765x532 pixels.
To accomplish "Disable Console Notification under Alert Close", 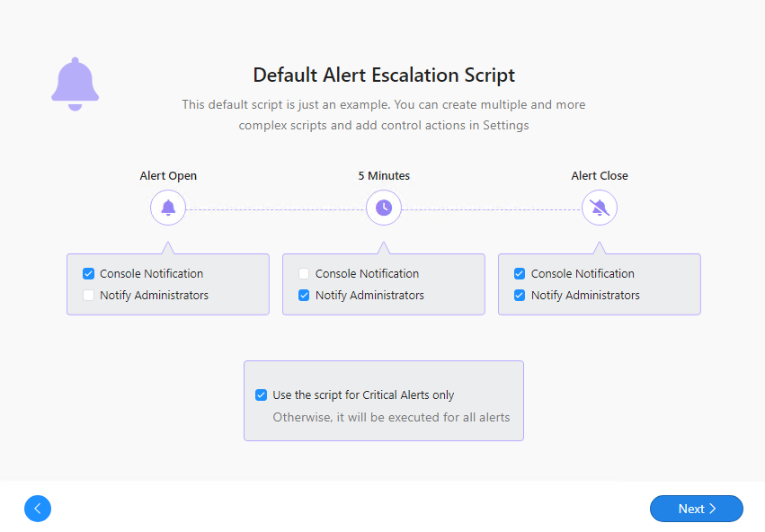I will [520, 273].
